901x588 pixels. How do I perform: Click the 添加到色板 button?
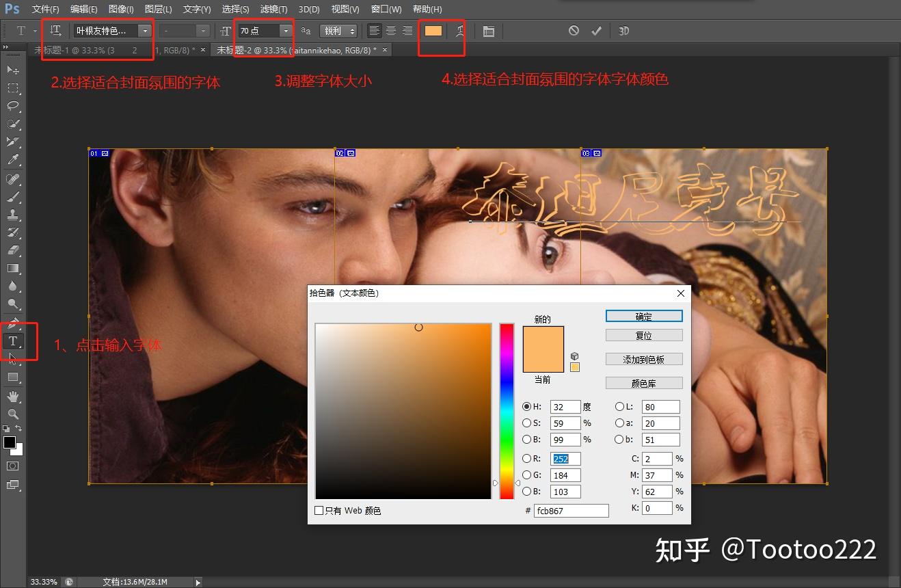[644, 359]
